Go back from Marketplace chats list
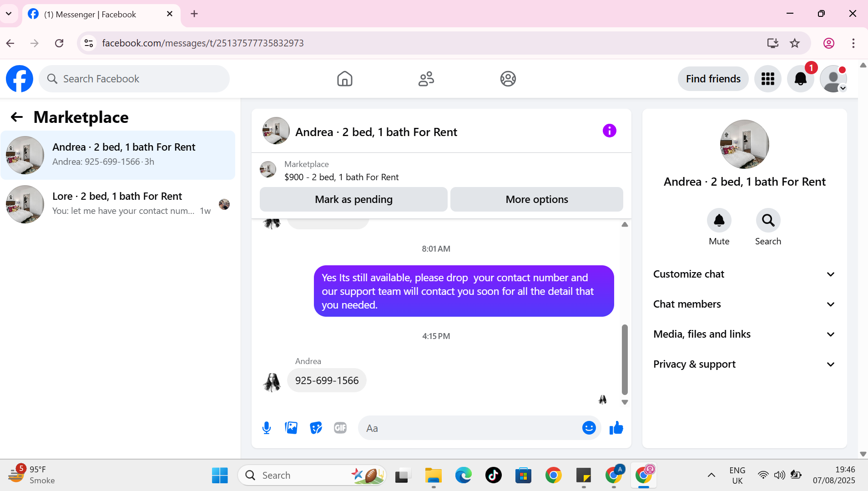This screenshot has width=868, height=491. coord(17,117)
